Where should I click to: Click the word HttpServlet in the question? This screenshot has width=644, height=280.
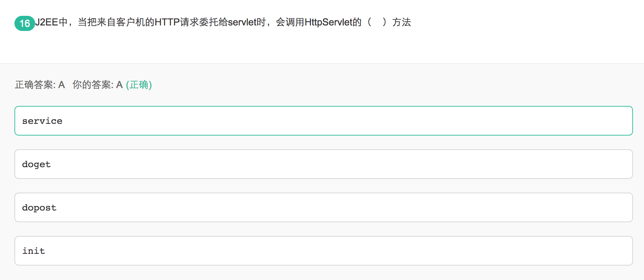pos(329,22)
